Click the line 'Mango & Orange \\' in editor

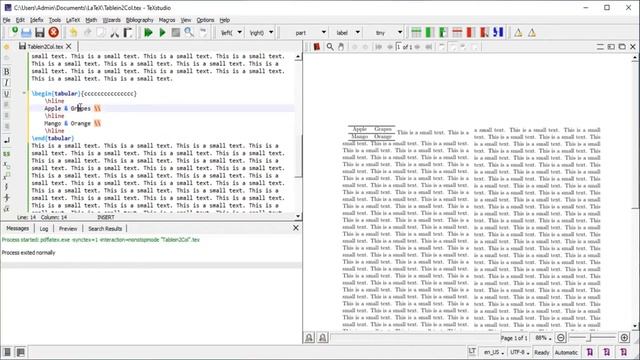pos(73,123)
